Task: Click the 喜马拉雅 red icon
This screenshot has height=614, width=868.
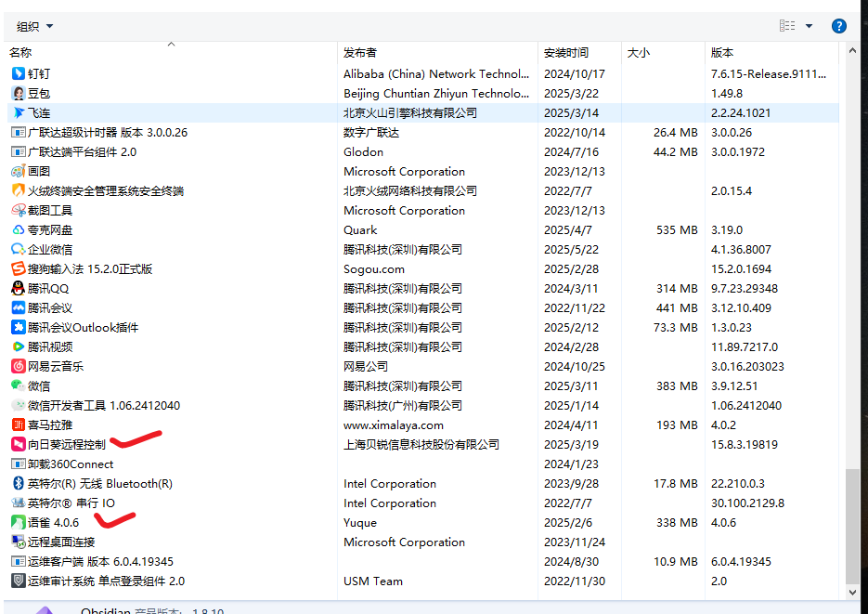Action: (19, 425)
